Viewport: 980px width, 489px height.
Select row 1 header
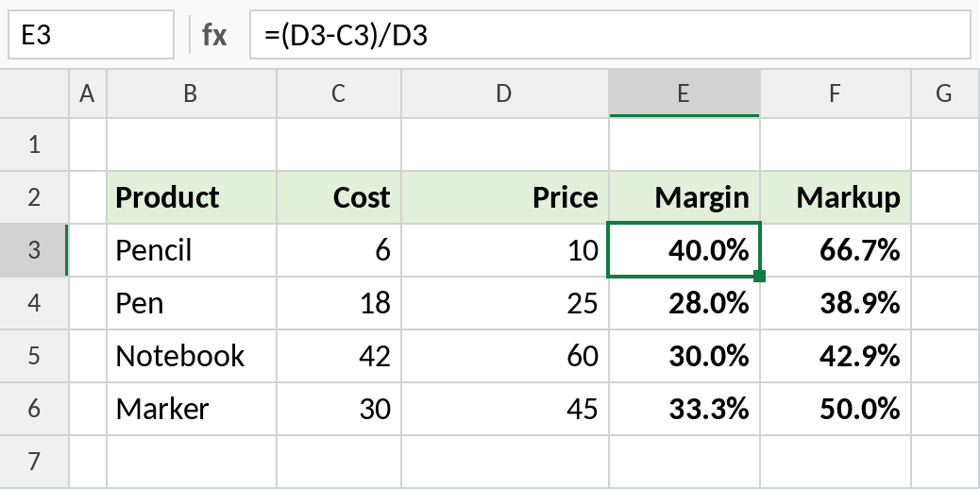tap(34, 144)
